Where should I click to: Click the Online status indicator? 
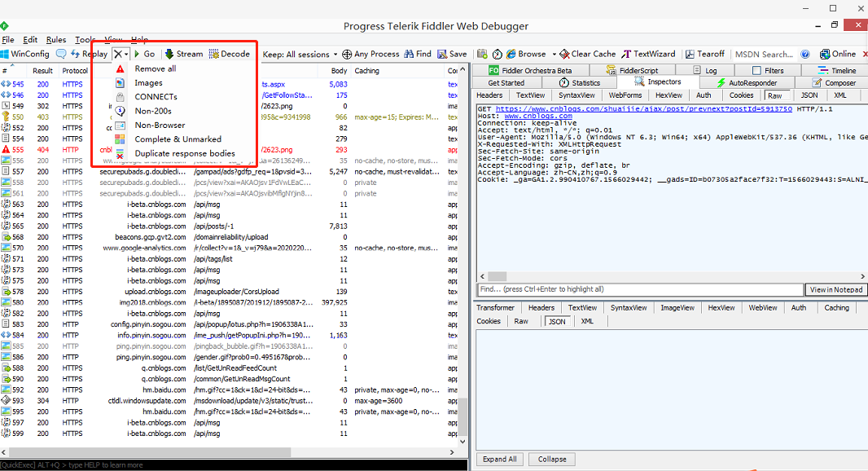tap(838, 54)
